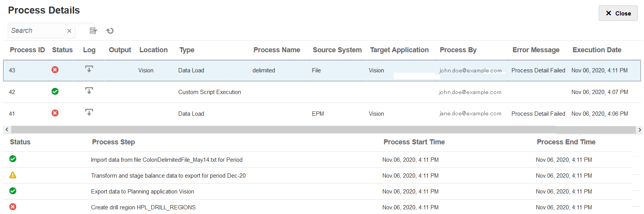Clear the search field with X

(x=69, y=31)
